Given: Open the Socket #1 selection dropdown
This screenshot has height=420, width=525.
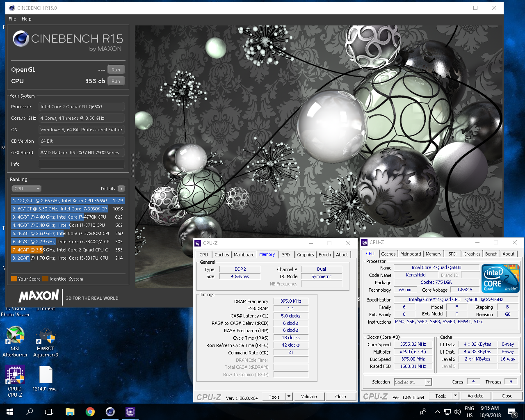Looking at the screenshot, I should point(413,382).
